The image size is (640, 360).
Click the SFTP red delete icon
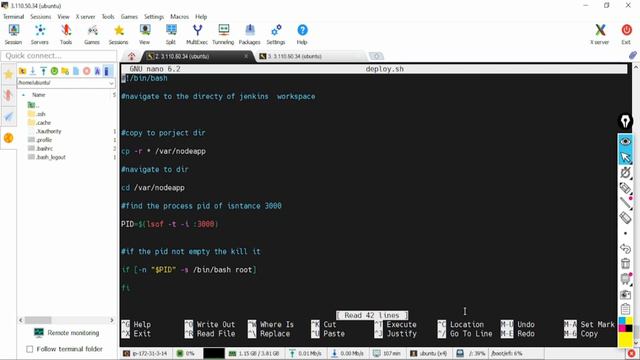pyautogui.click(x=87, y=71)
